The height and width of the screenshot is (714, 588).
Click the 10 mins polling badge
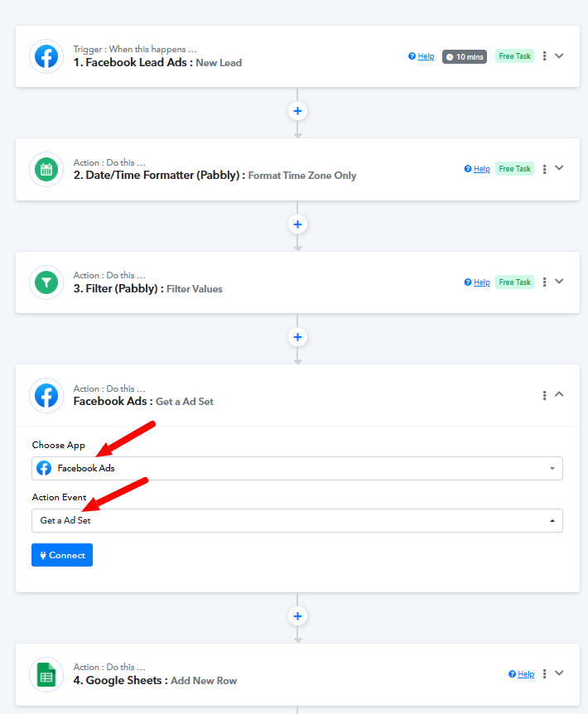click(x=465, y=56)
